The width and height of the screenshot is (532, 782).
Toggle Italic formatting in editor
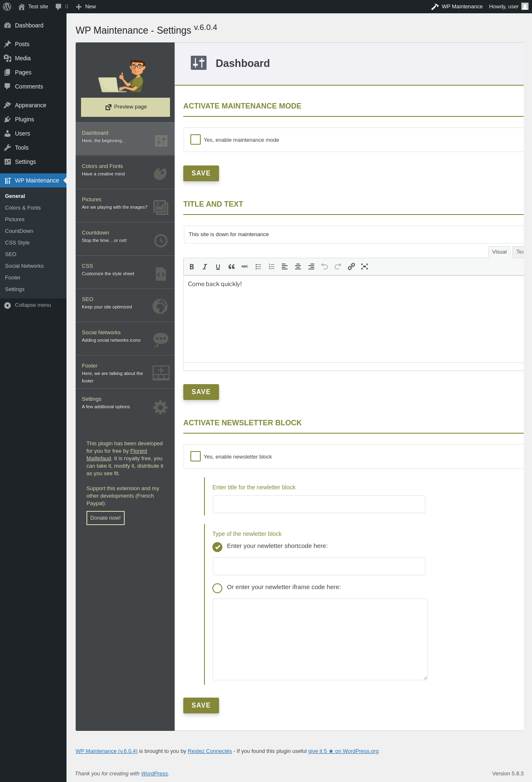(205, 267)
